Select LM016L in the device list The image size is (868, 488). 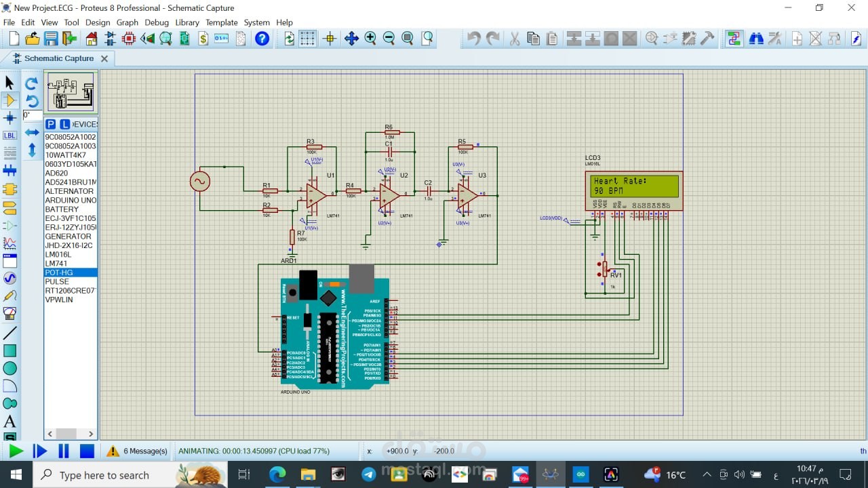click(x=71, y=254)
